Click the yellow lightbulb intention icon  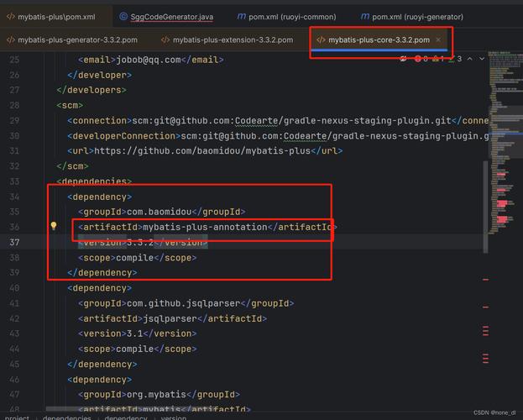54,226
